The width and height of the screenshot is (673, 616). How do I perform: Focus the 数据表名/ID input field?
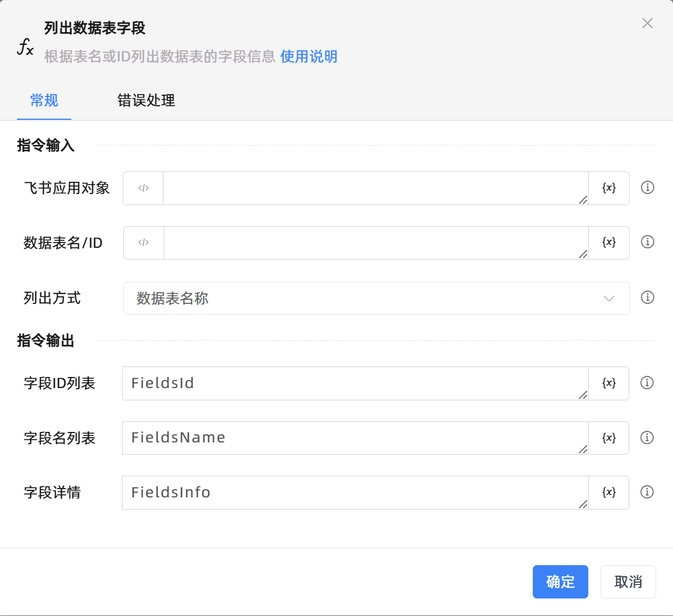(x=376, y=243)
